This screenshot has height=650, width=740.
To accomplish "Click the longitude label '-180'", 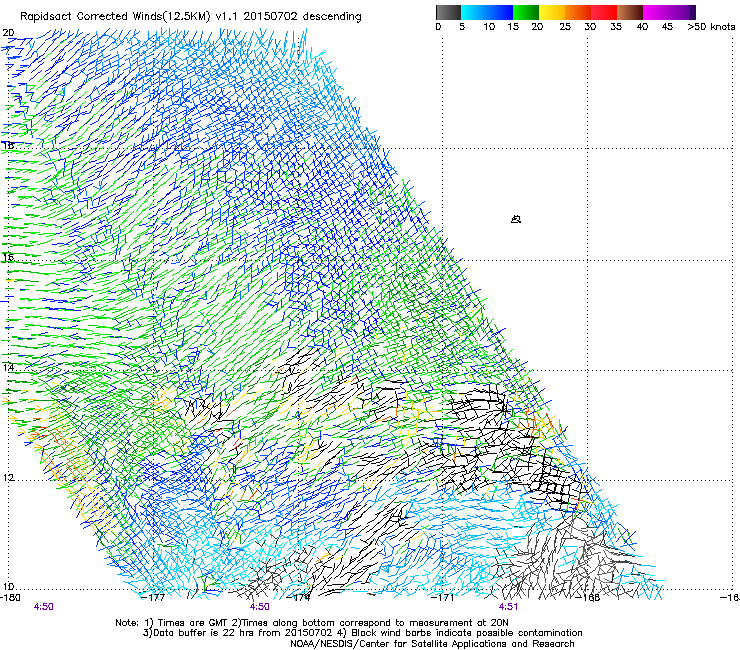I will tap(10, 597).
